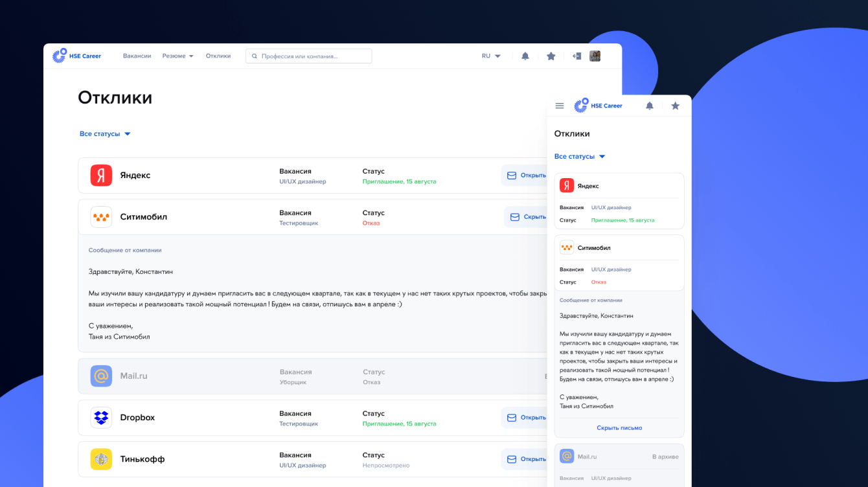
Task: Select the Ситимобил company name in the desktop list
Action: 144,217
